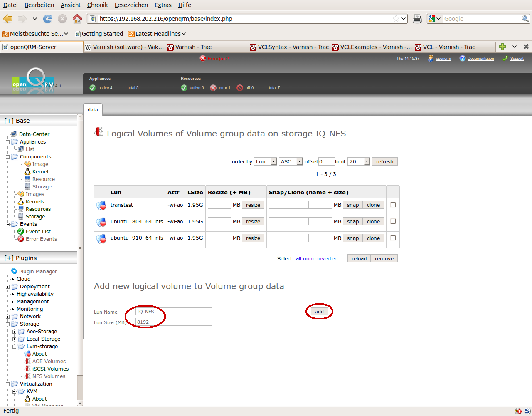Click the ubuntu_910_64_nfs volume row icon

101,239
